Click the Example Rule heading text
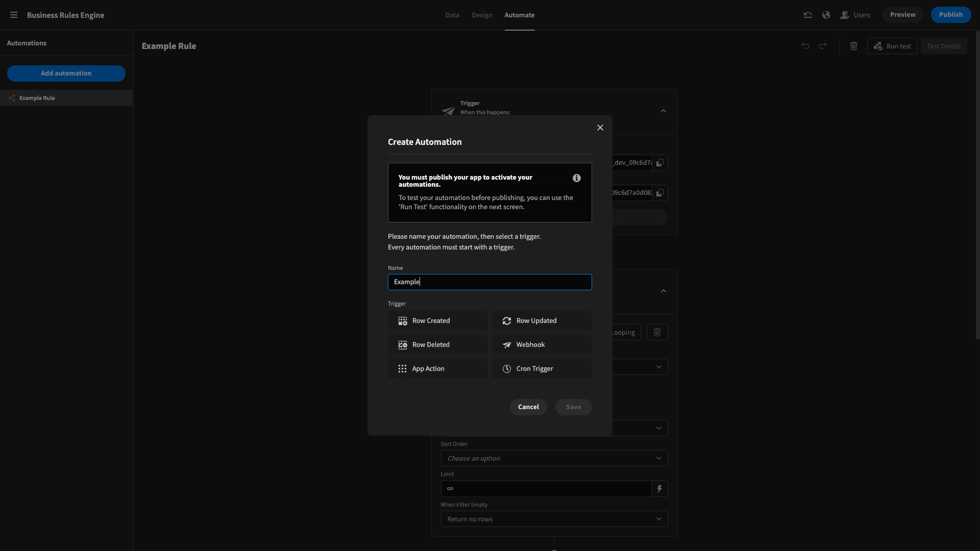Screen dimensions: 980x551 169,46
